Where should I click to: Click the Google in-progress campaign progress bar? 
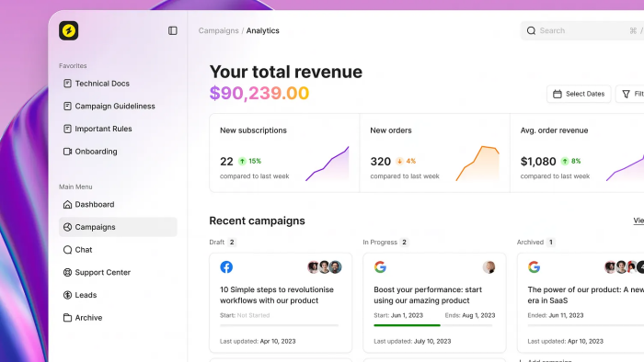tap(433, 325)
